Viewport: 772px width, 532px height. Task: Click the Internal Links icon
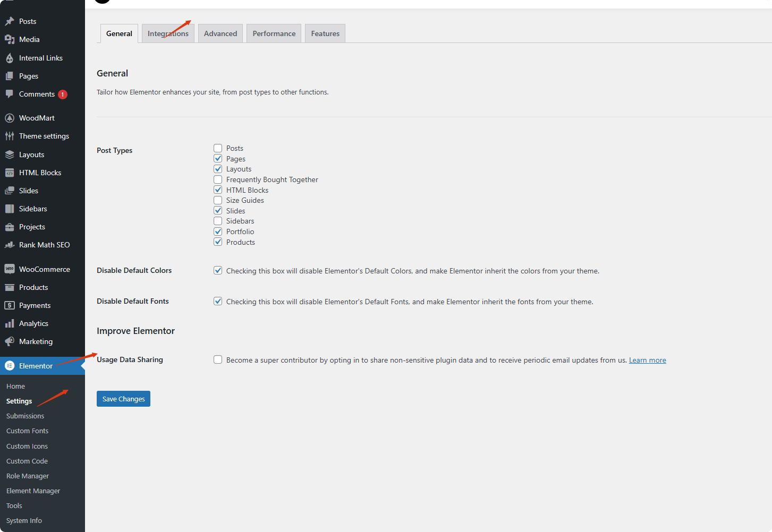10,58
